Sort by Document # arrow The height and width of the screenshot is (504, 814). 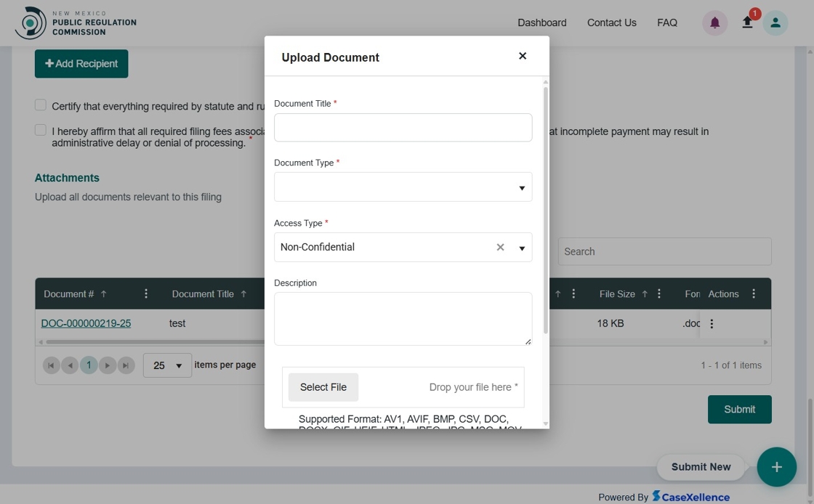pyautogui.click(x=104, y=294)
